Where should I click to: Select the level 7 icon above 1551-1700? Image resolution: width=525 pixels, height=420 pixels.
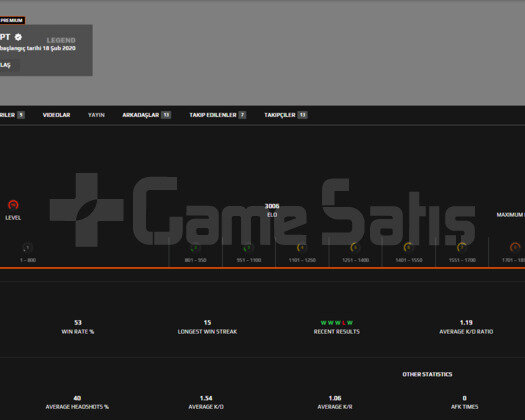pos(462,248)
